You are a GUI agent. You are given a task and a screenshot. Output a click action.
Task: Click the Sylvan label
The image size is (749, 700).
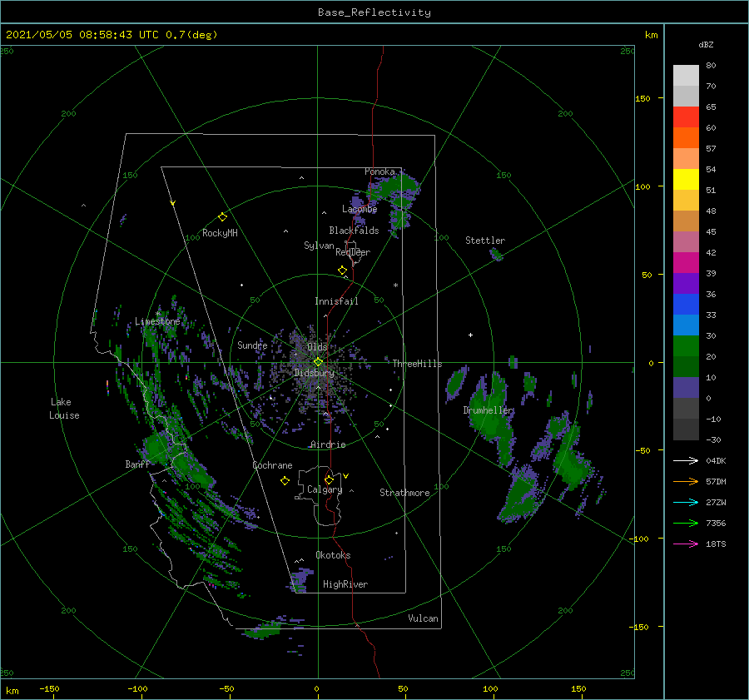point(319,246)
